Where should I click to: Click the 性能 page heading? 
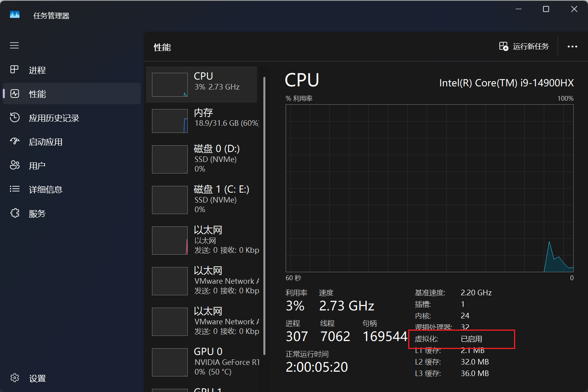[x=162, y=47]
